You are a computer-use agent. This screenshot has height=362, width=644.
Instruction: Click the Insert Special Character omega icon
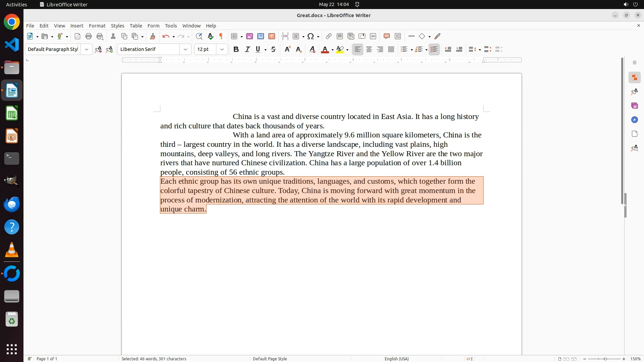[311, 37]
